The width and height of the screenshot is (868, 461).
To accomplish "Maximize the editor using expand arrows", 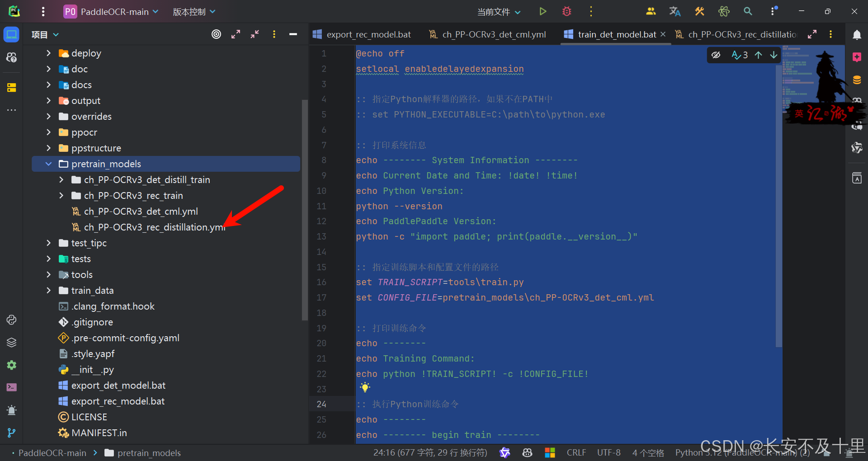I will 812,34.
